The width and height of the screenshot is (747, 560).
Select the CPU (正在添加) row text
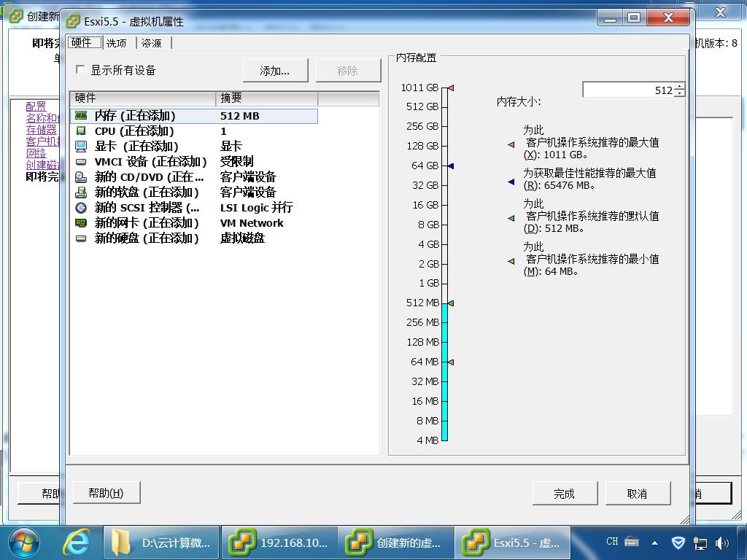click(x=134, y=131)
